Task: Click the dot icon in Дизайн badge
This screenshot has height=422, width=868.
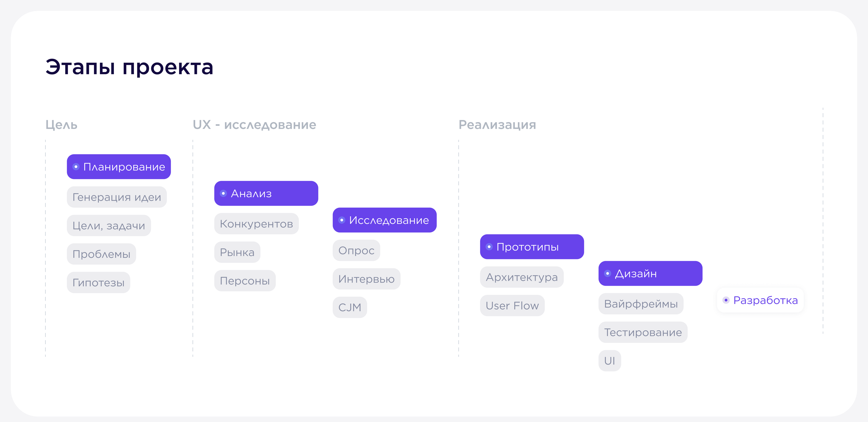Action: coord(608,273)
